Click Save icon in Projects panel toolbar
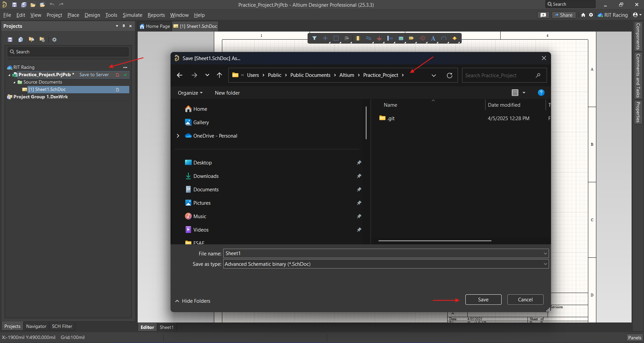This screenshot has width=644, height=343. click(10, 40)
